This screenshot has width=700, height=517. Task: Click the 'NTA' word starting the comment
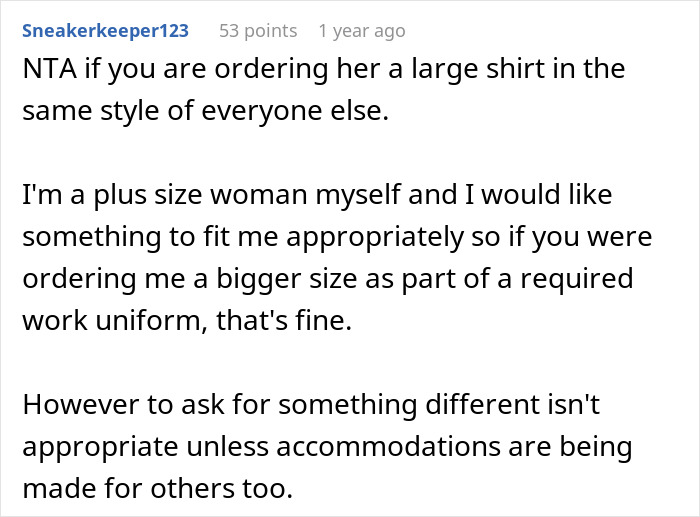(50, 70)
